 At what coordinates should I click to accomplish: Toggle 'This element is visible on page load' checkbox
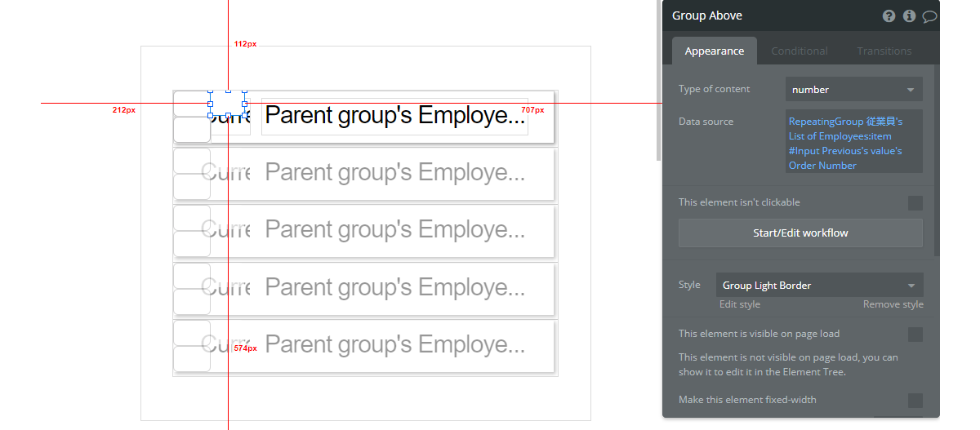click(915, 335)
